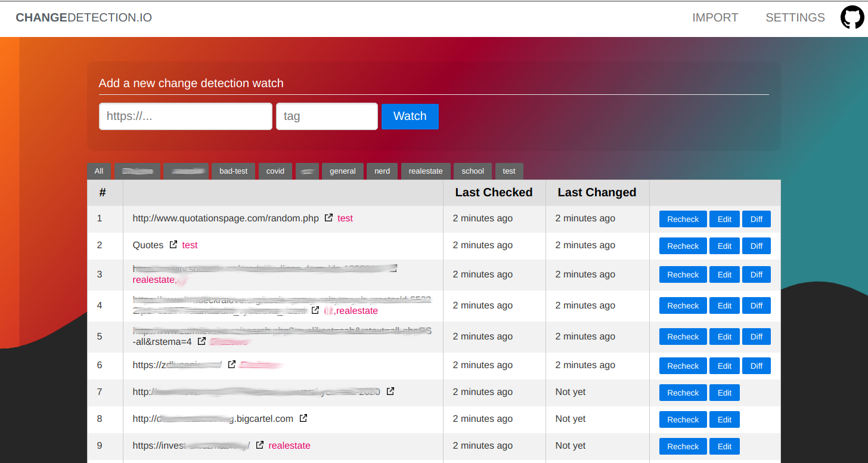
Task: Click external link icon beside Quotes
Action: point(173,245)
